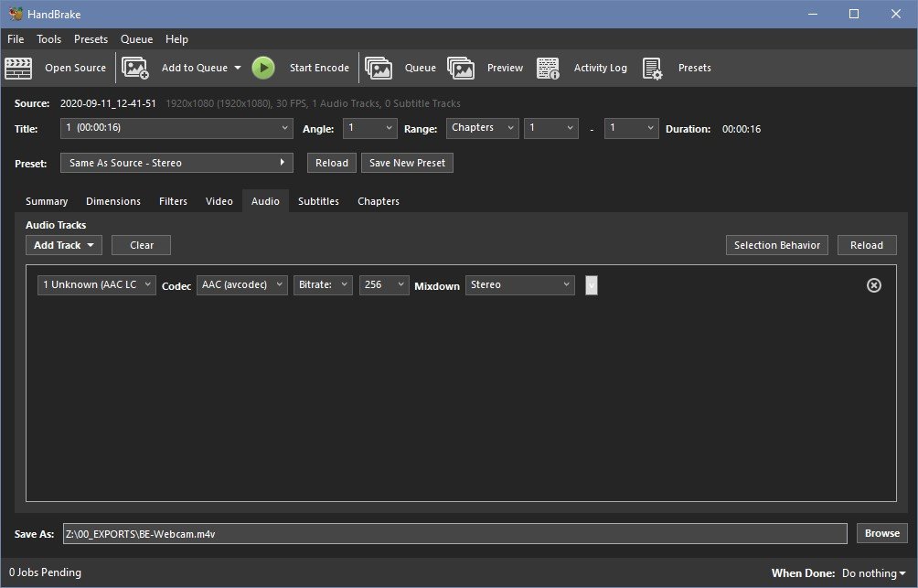Open the Tools menu
The height and width of the screenshot is (588, 918).
pos(48,39)
